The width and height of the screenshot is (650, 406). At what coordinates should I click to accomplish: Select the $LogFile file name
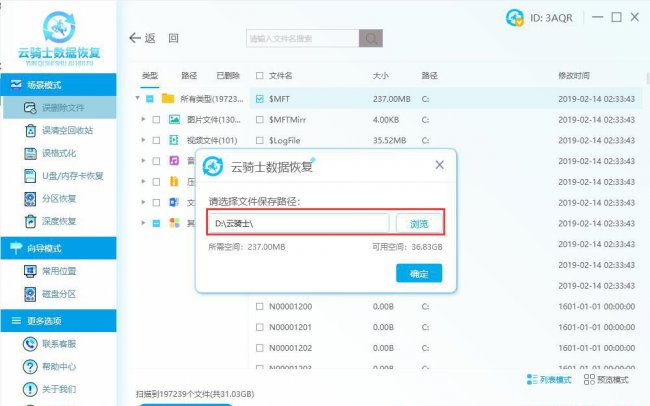[284, 141]
